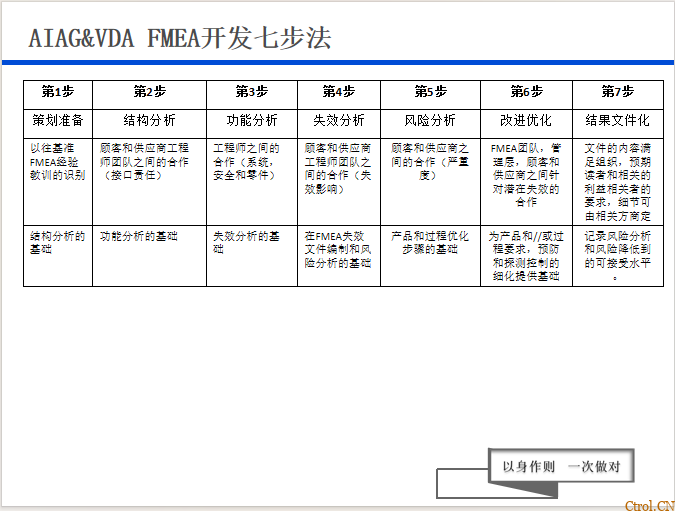Click the cell '结构分析的基础'
The height and width of the screenshot is (511, 675).
[x=58, y=256]
